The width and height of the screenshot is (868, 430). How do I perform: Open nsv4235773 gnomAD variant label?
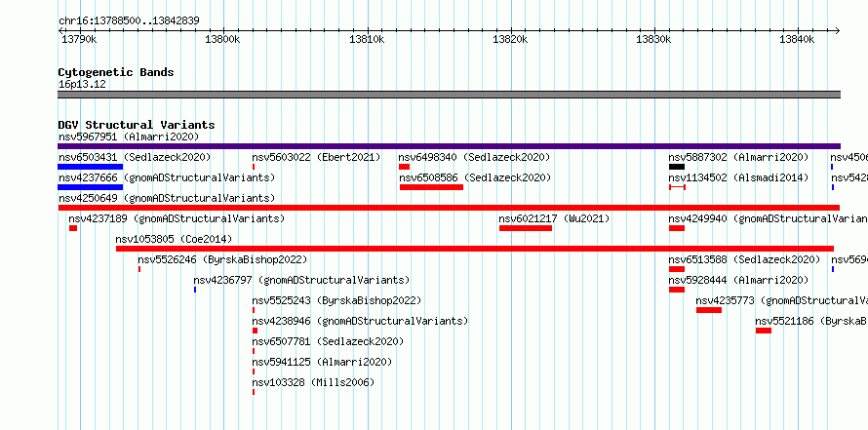[781, 300]
